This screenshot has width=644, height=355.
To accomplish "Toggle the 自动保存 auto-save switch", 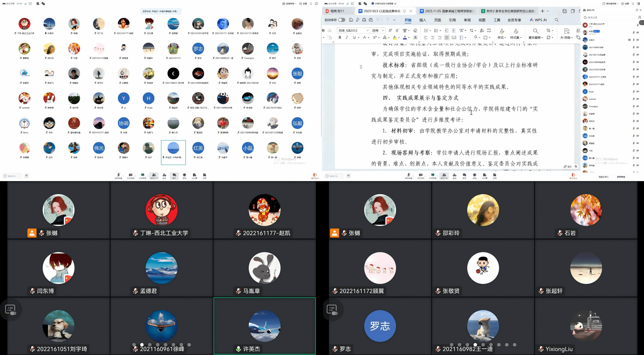I will pos(341,20).
